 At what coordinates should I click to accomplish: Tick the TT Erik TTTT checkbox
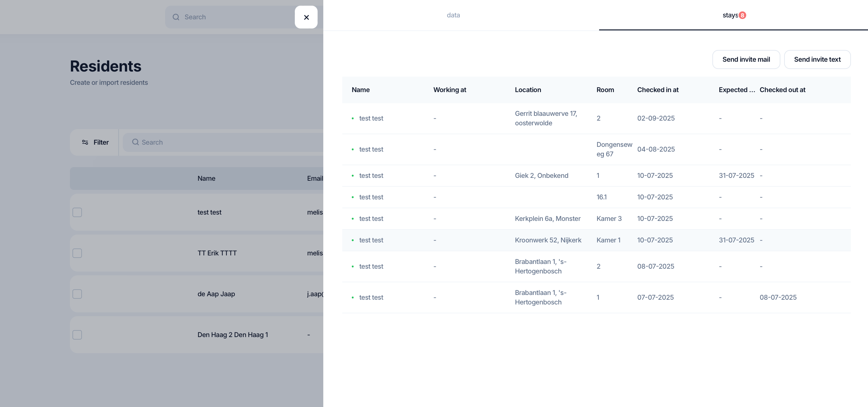[x=77, y=253]
